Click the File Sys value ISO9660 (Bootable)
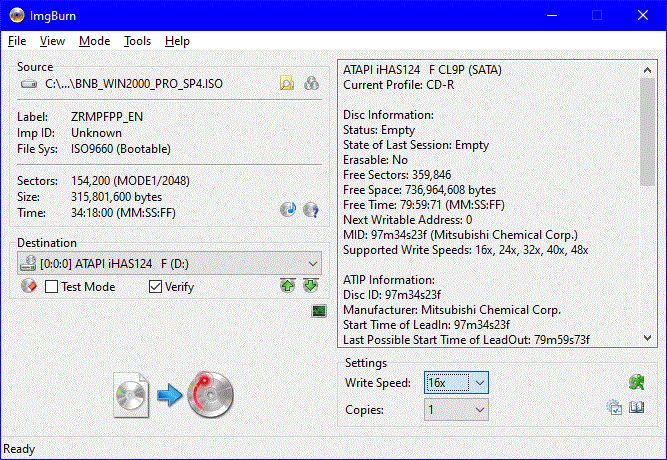The image size is (667, 460). coord(121,149)
